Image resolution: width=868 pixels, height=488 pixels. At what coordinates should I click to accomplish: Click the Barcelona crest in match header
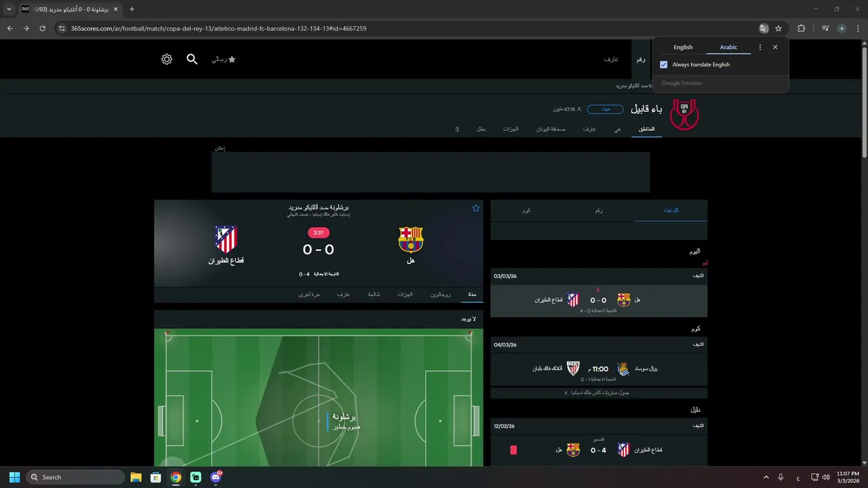410,239
